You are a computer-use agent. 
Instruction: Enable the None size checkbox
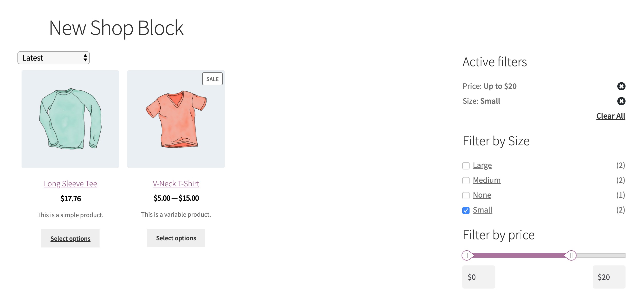tap(466, 196)
